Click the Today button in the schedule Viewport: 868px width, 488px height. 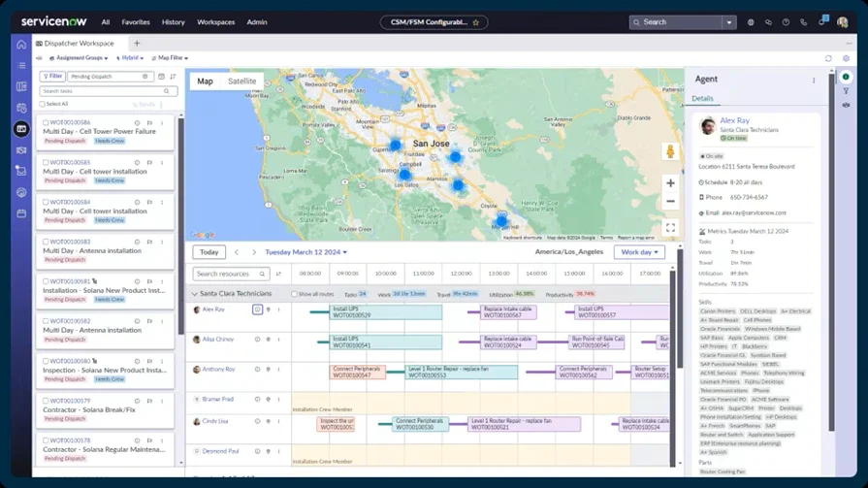point(209,252)
